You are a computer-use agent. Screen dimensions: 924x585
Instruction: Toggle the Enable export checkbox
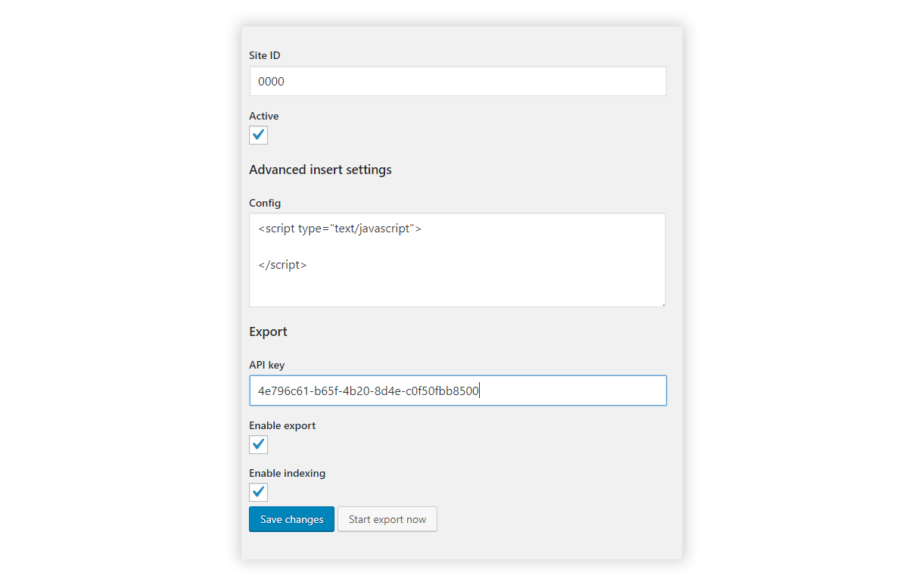coord(259,444)
